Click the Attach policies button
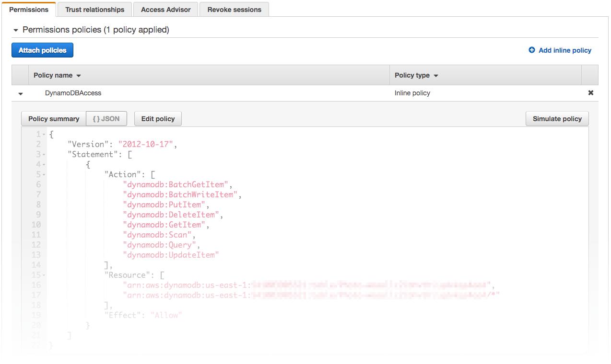Image resolution: width=611 pixels, height=364 pixels. 42,50
